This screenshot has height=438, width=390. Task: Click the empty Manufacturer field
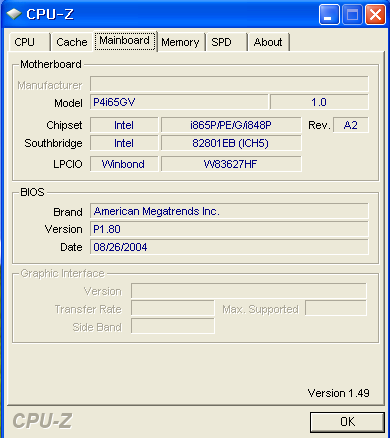(229, 84)
